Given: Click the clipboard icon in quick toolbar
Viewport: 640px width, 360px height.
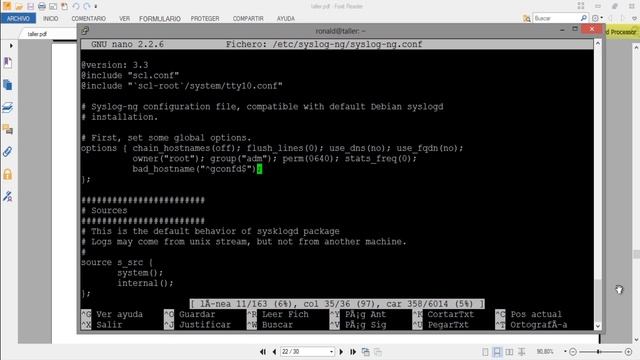Looking at the screenshot, I should pyautogui.click(x=64, y=6).
